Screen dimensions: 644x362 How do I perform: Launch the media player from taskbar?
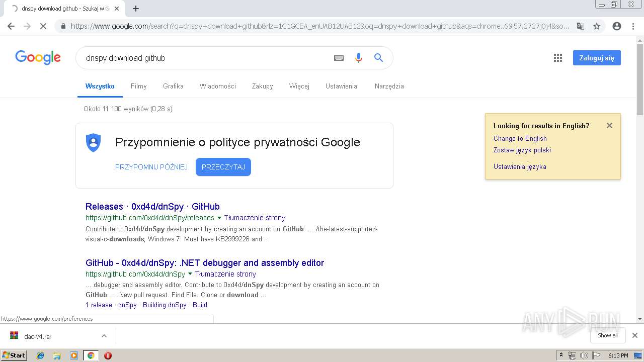74,355
